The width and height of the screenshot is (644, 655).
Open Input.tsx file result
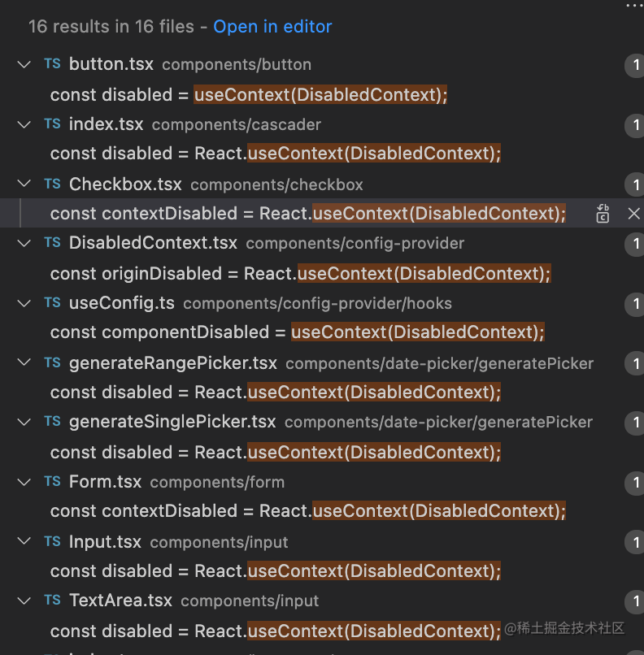coord(106,542)
